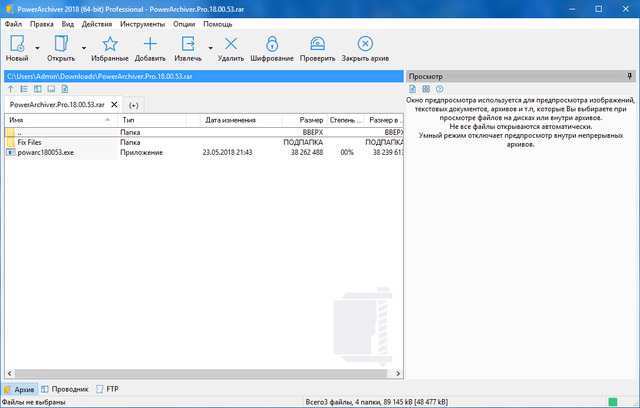Click the Закрыть архив icon
640x408 pixels.
365,44
